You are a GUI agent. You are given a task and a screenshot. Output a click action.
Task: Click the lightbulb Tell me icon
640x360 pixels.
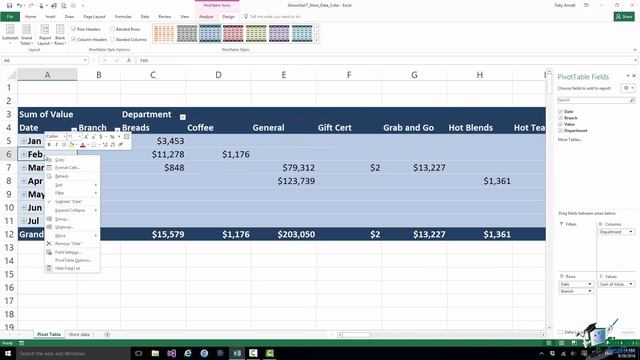pyautogui.click(x=246, y=17)
